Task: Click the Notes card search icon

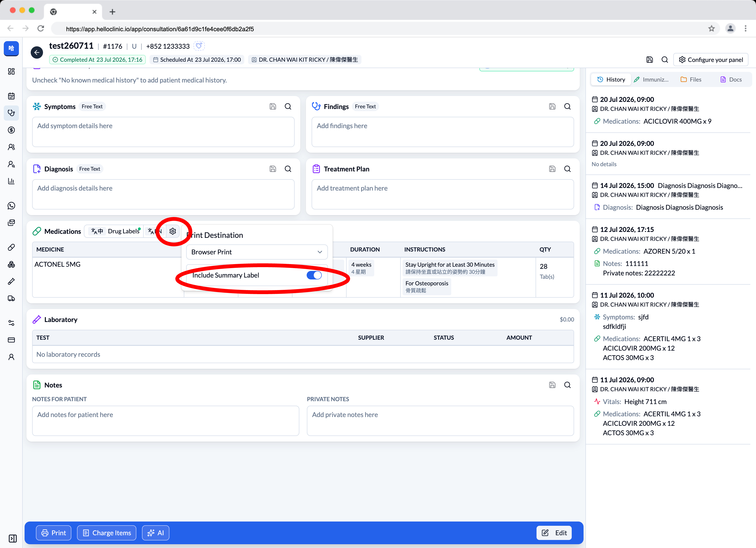Action: pyautogui.click(x=567, y=385)
